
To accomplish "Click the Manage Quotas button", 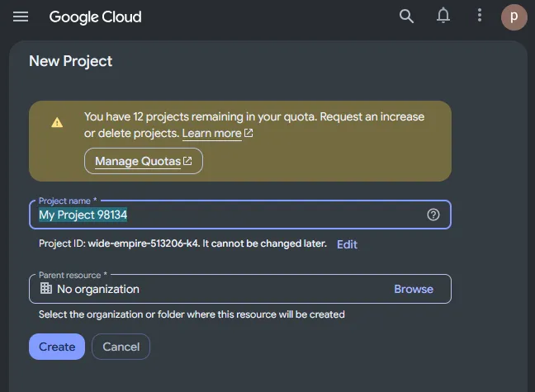I will click(144, 161).
